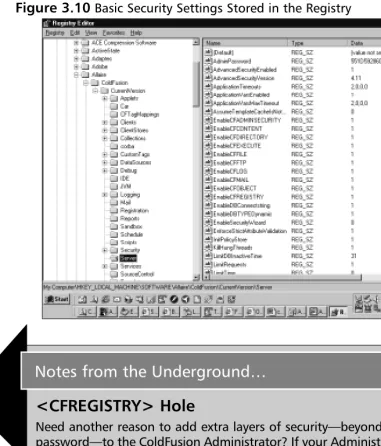Select the IDE folder icon
This screenshot has width=381, height=446.
pos(114,178)
